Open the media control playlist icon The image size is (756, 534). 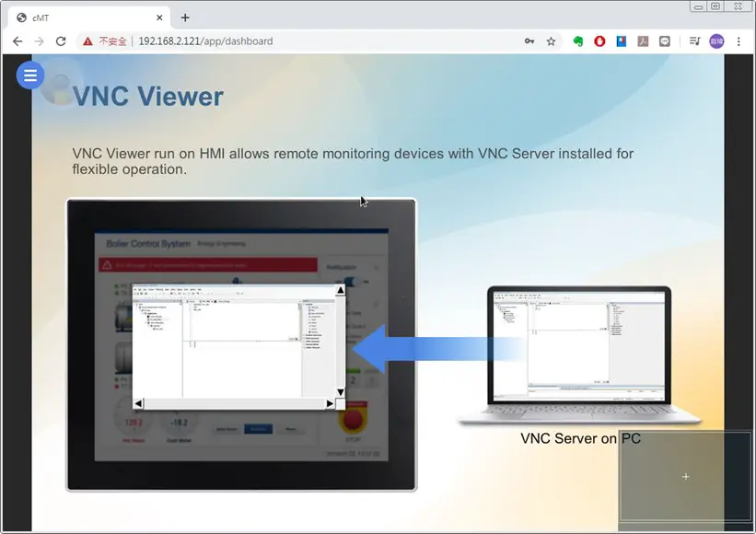point(694,41)
